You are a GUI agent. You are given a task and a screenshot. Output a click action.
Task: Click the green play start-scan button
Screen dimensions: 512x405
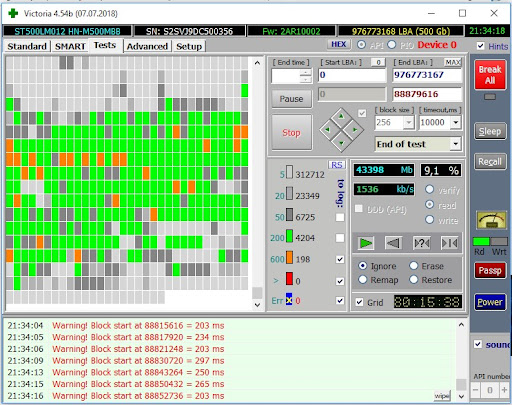coord(365,243)
